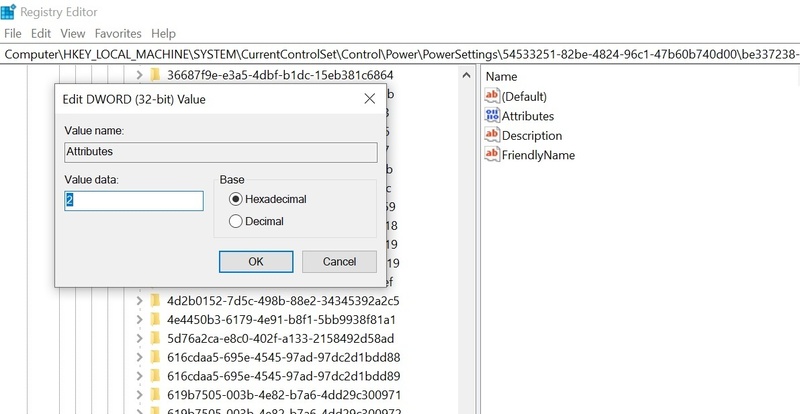
Task: Expand the 4e4450b3-6179-4e91 key
Action: (139, 320)
